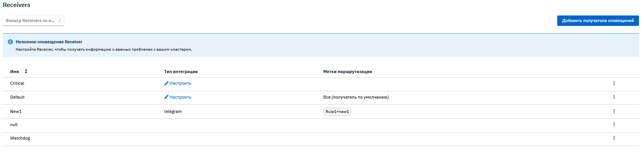Select the Watchdog receiver name
644x157 pixels.
pyautogui.click(x=20, y=138)
